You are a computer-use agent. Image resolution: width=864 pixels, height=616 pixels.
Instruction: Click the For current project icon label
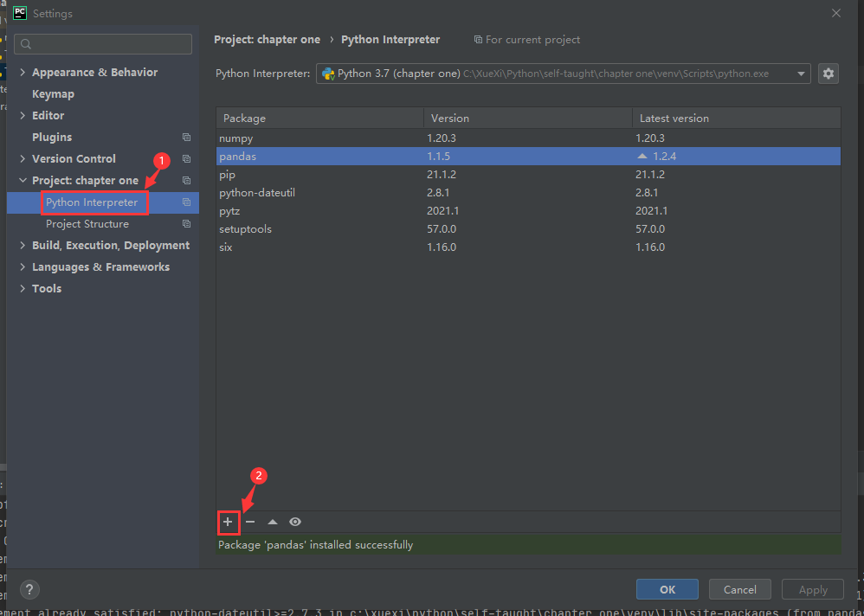[x=527, y=40]
